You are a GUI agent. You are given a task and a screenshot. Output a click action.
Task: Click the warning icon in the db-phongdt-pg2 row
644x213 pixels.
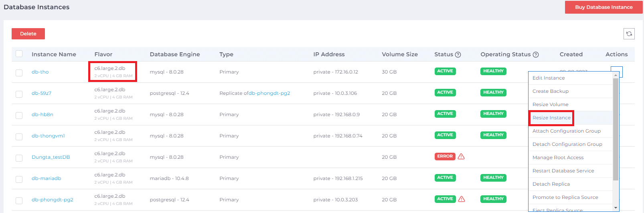(462, 199)
